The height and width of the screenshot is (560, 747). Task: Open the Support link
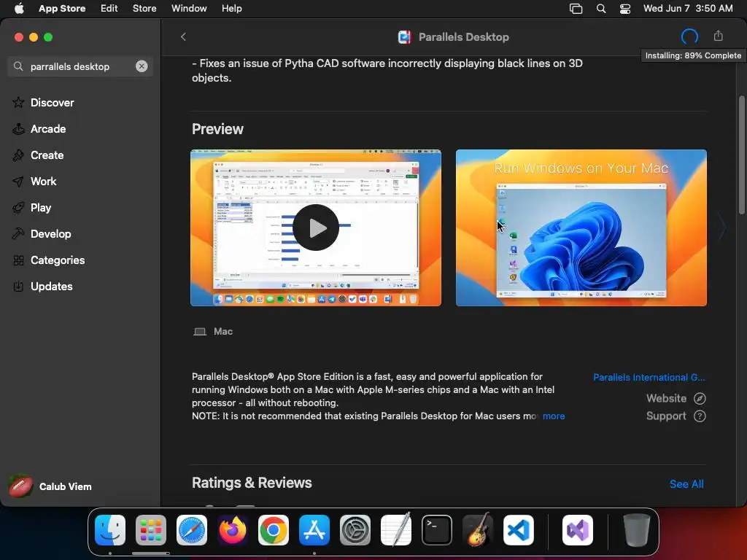coord(666,416)
